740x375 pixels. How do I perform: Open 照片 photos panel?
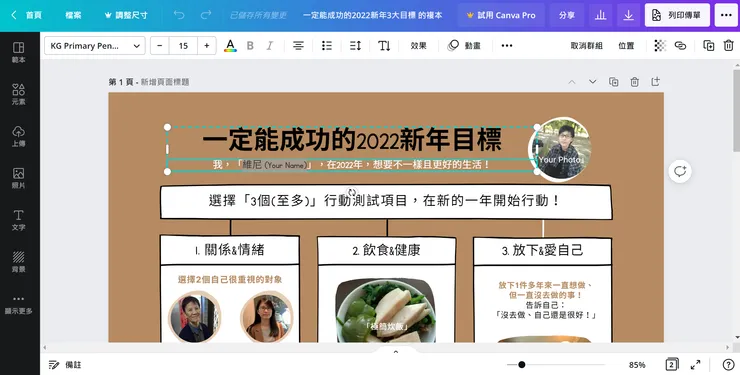(x=18, y=178)
